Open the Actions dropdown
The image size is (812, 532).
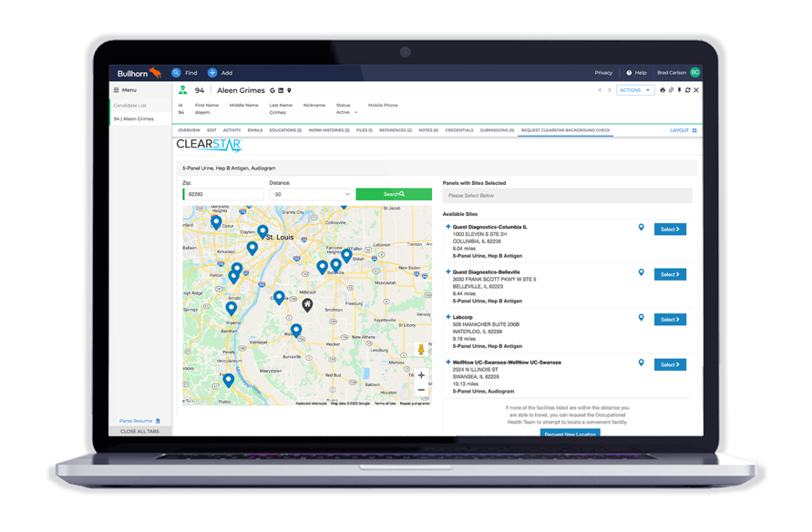click(x=634, y=90)
